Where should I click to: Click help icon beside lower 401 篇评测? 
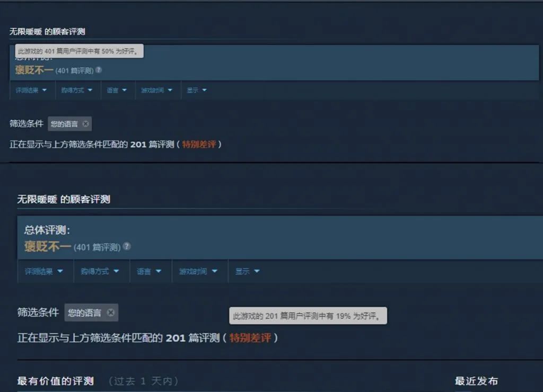(x=127, y=246)
